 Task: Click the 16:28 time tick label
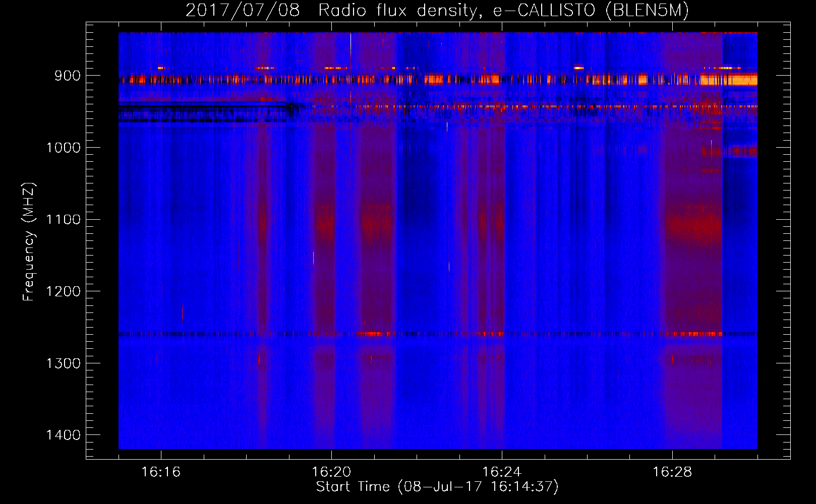(672, 472)
